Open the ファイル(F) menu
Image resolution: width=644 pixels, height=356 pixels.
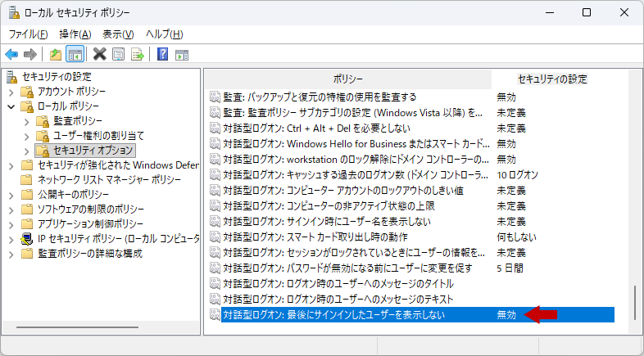29,34
